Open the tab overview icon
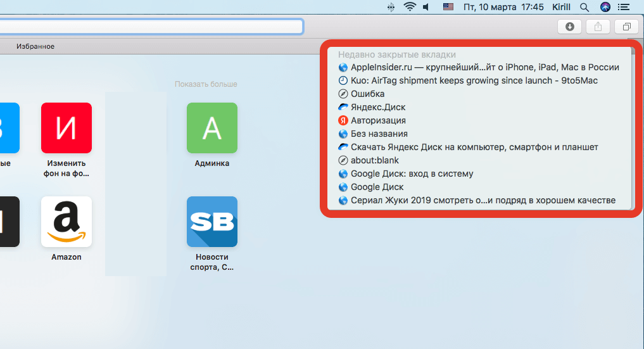Viewport: 644px width, 349px height. [626, 27]
